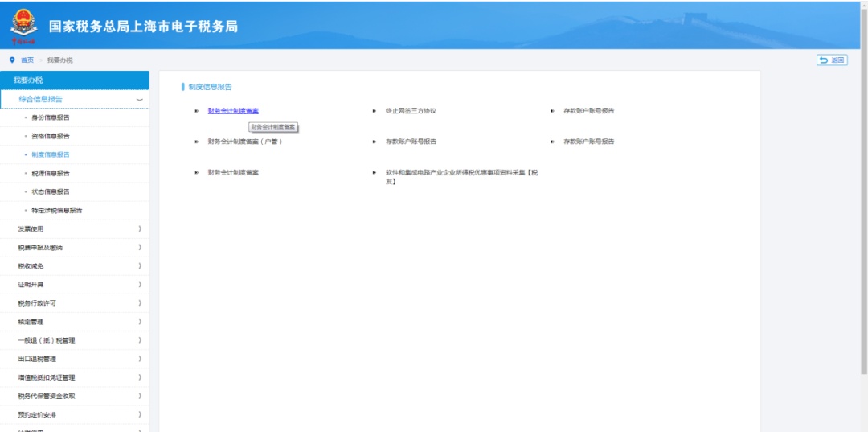Screen dimensions: 868x432
Task: Click the location pin icon beside 首页
Action: 12,60
